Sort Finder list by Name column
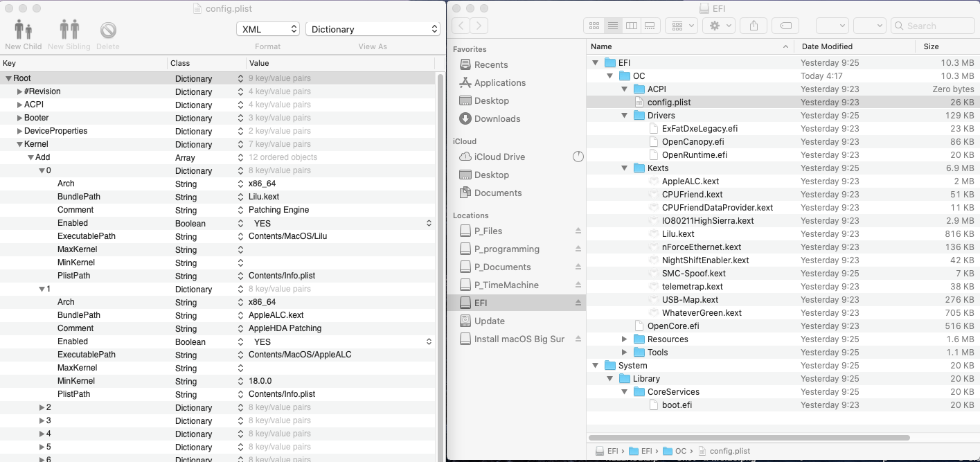 tap(691, 46)
